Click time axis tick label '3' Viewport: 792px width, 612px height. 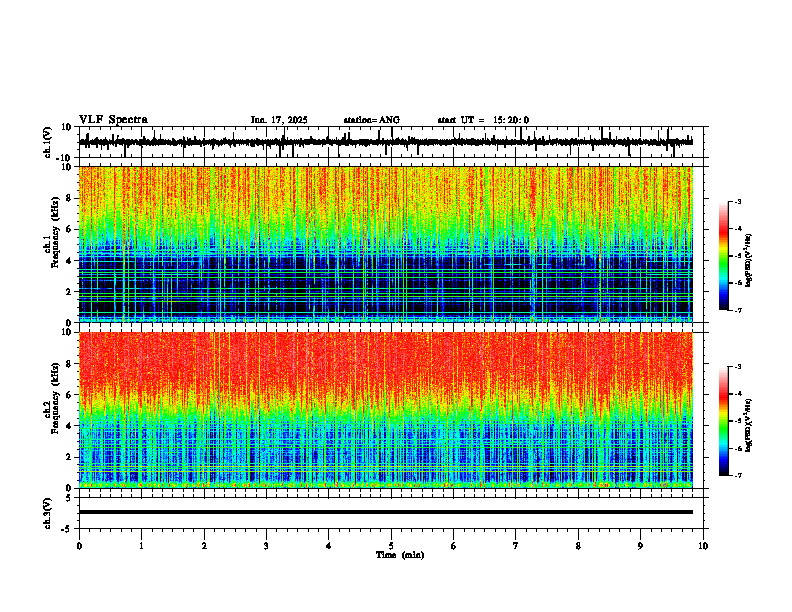(266, 546)
